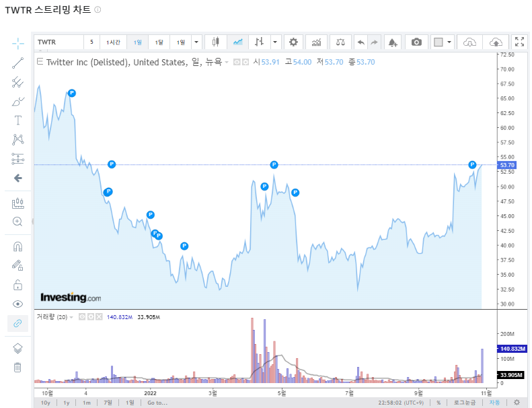This screenshot has height=408, width=532.
Task: Click the back arrow in left toolbar
Action: (18, 178)
